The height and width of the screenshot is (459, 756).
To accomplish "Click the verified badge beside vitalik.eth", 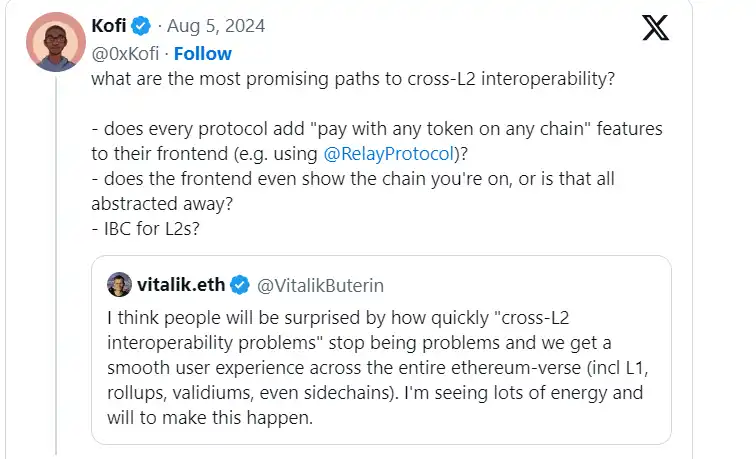I will 240,286.
